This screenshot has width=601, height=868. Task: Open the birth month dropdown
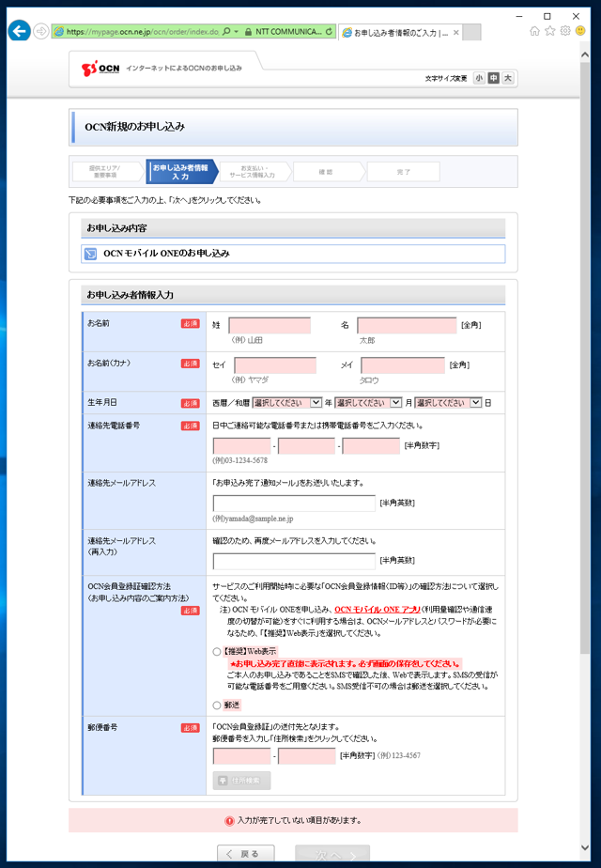[x=368, y=402]
